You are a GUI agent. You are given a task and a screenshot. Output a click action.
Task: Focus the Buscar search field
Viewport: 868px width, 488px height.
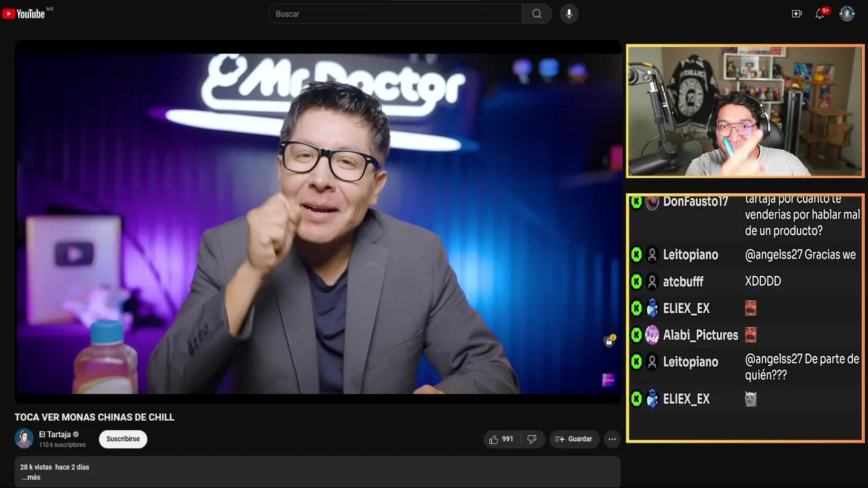(x=395, y=14)
